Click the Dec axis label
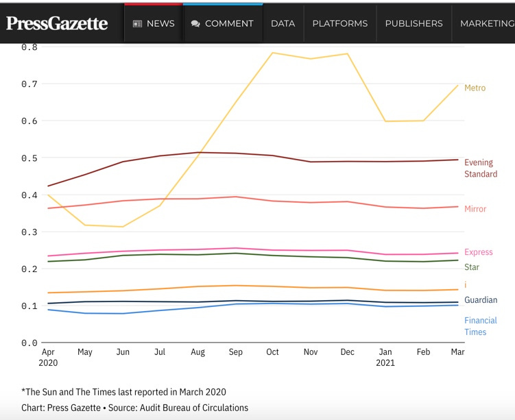The width and height of the screenshot is (515, 420). [347, 352]
